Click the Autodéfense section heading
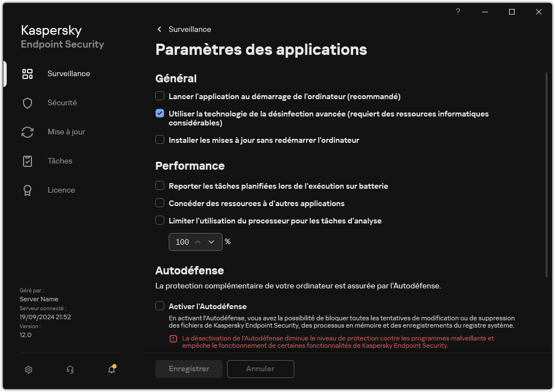The height and width of the screenshot is (392, 555). tap(189, 270)
